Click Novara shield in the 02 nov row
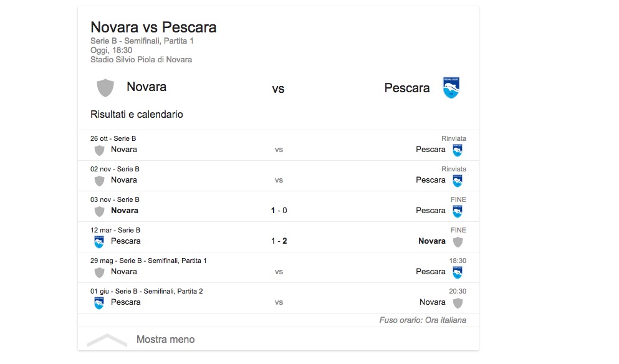Viewport: 619px width, 364px height. pos(99,181)
